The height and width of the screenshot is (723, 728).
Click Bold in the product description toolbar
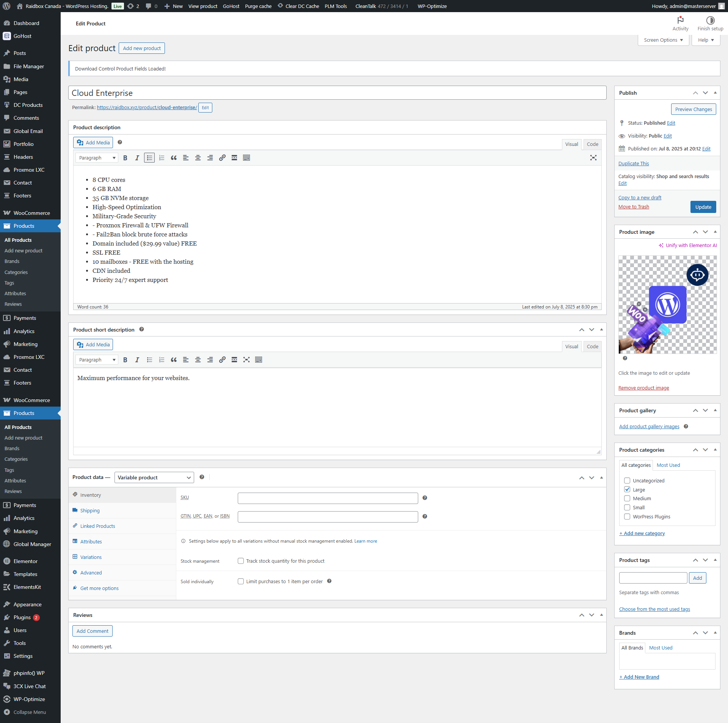tap(125, 158)
